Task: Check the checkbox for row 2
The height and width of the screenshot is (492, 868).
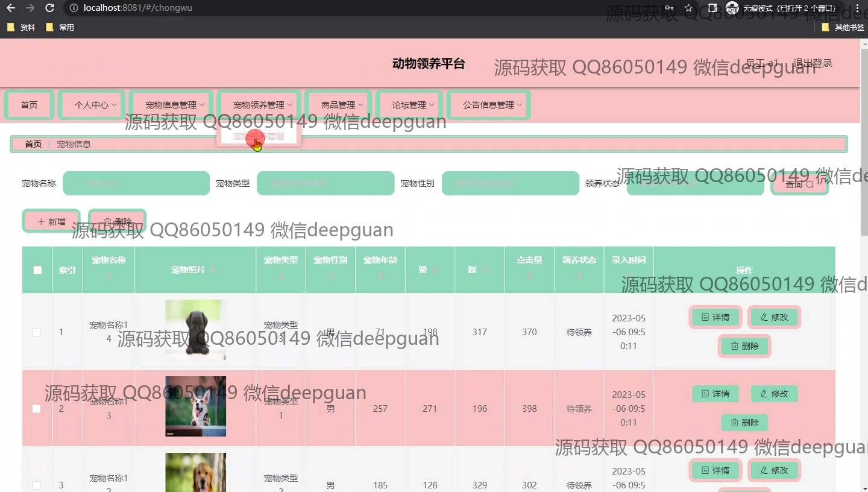Action: pos(36,409)
